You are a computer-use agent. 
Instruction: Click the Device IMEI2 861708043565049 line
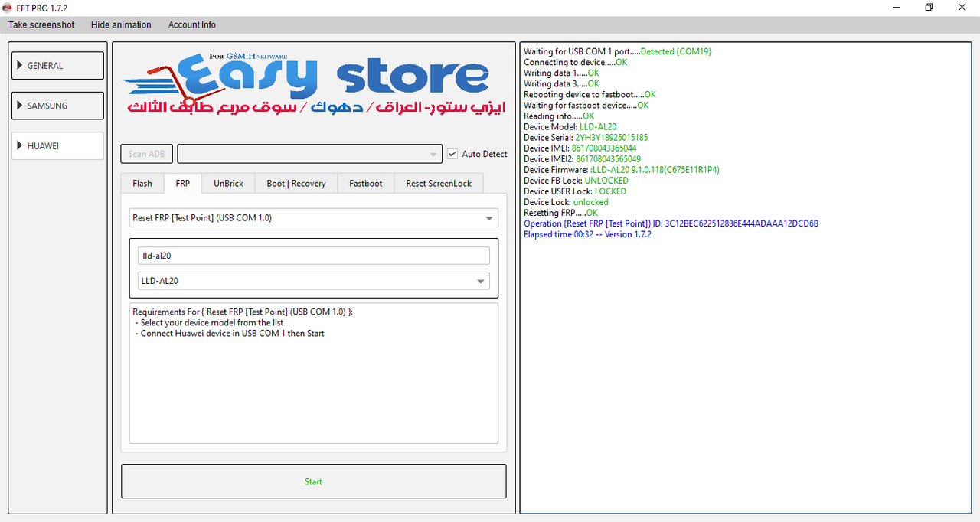pos(582,159)
